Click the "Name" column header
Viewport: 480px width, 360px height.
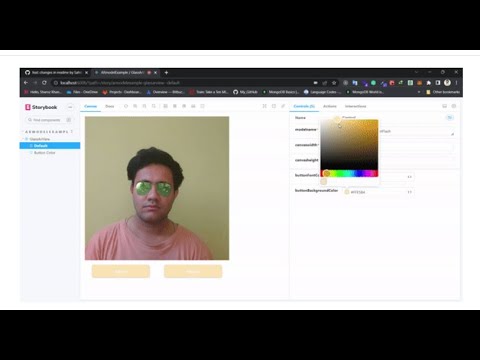(300, 118)
